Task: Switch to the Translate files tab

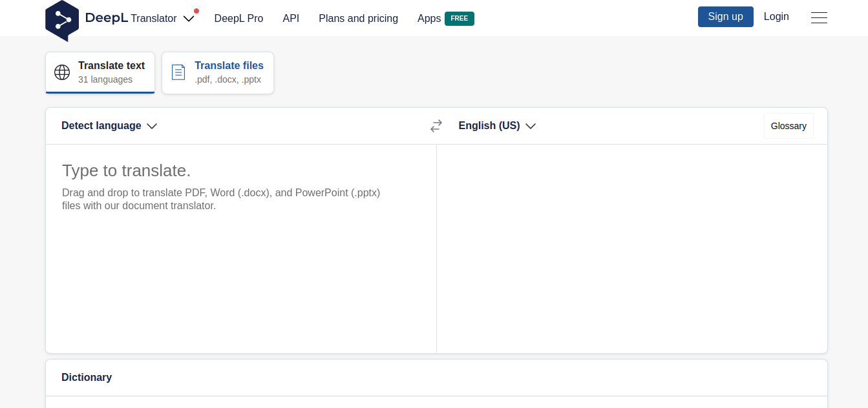Action: pyautogui.click(x=218, y=73)
